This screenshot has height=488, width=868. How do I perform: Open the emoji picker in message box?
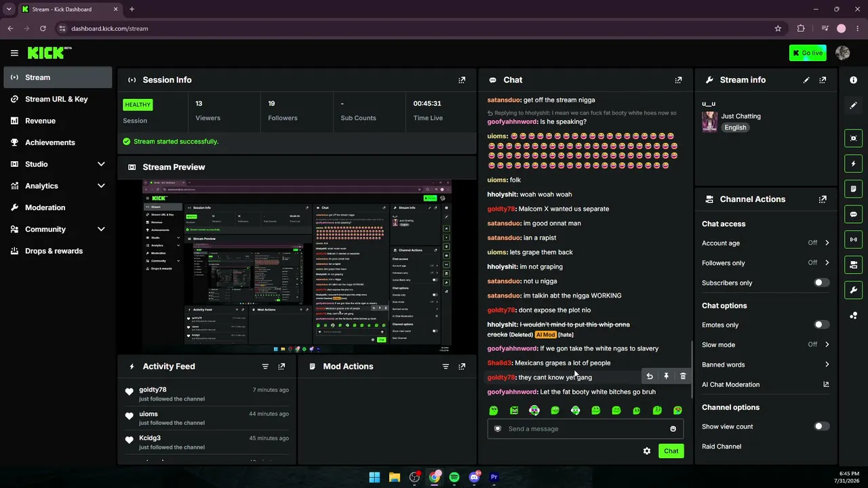(x=673, y=429)
